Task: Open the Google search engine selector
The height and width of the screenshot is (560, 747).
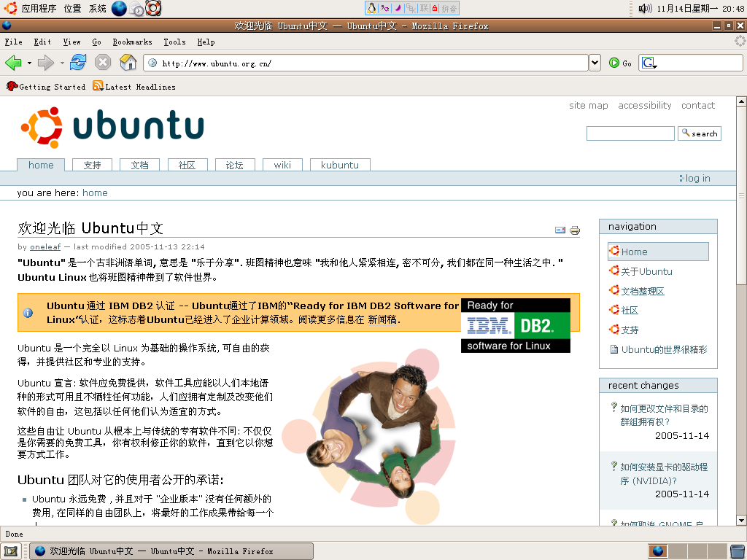Action: pyautogui.click(x=649, y=63)
